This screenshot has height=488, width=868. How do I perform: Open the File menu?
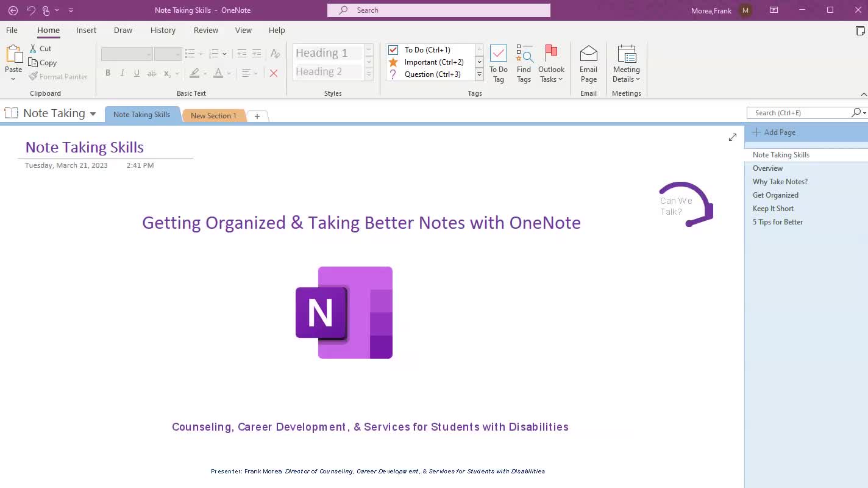pos(12,30)
